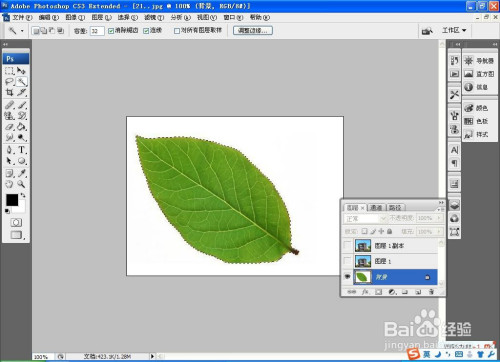This screenshot has width=500, height=362.
Task: Select the Pen tool
Action: 9,150
